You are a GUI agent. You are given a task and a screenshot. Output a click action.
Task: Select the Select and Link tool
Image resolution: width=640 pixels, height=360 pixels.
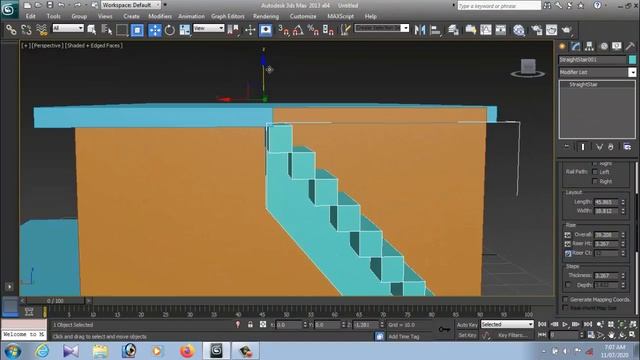point(11,30)
